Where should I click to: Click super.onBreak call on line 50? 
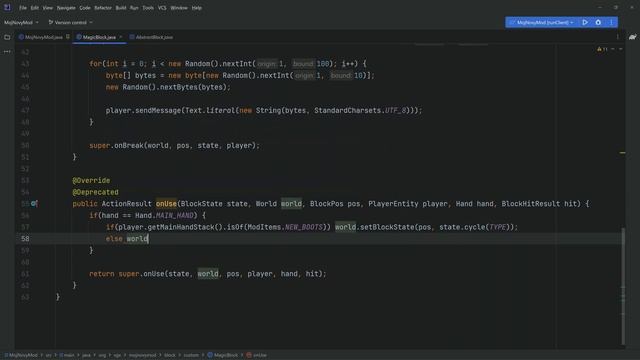tap(174, 146)
